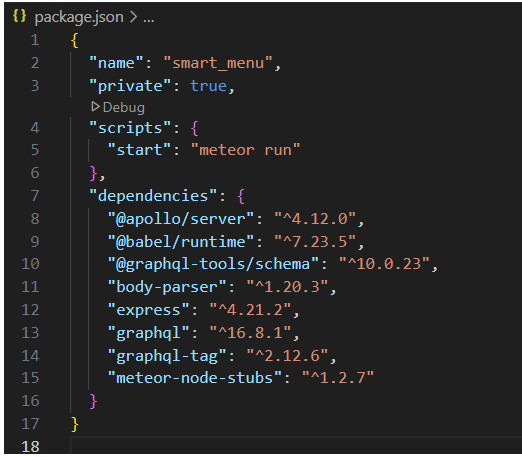Viewport: 522px width, 457px height.
Task: Click the "smart_menu" name value
Action: (x=218, y=63)
